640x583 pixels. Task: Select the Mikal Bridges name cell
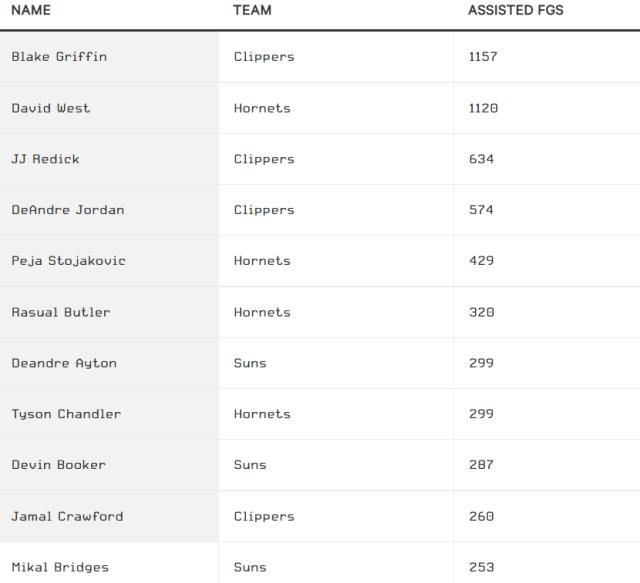[x=60, y=567]
